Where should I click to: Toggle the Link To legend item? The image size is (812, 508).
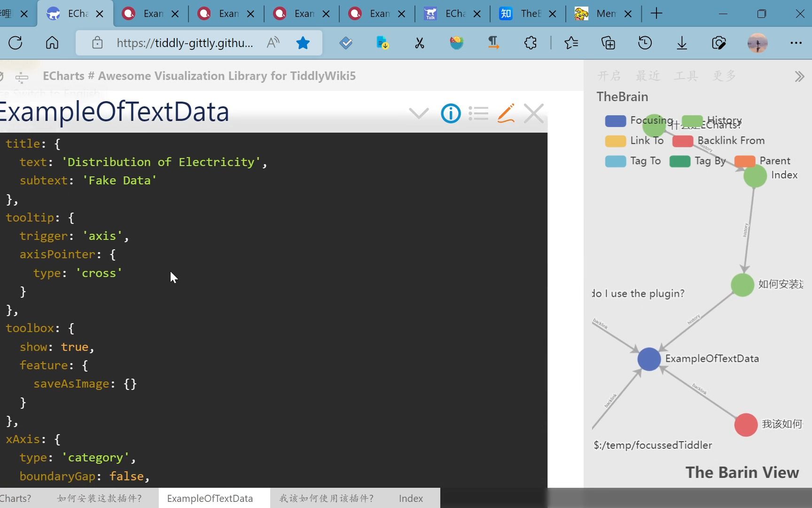point(634,141)
